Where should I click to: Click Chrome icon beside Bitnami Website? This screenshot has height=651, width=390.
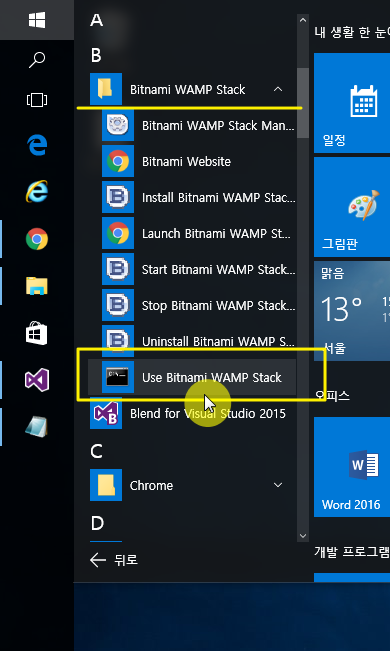tap(118, 161)
